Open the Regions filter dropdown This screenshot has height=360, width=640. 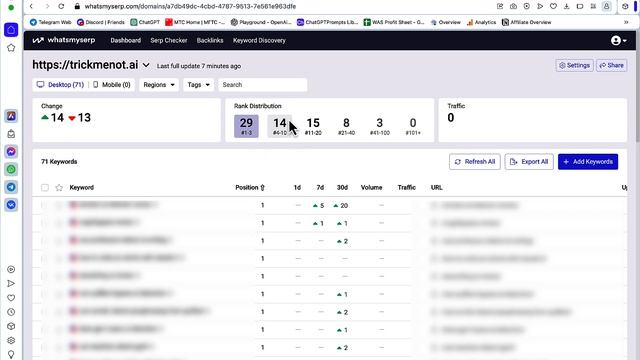click(159, 84)
